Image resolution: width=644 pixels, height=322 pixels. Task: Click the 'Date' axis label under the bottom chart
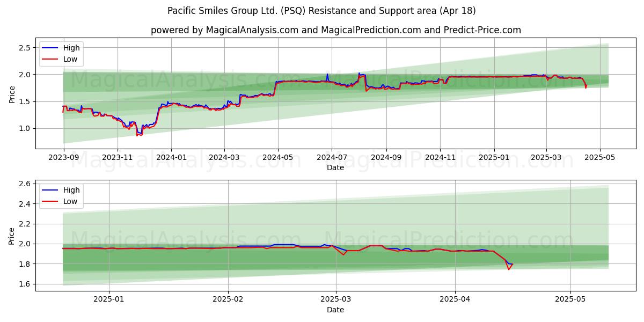(x=335, y=310)
